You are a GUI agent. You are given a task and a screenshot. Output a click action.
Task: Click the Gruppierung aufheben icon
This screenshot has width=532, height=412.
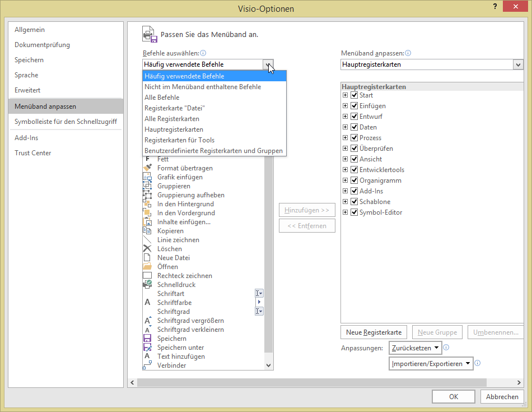(x=147, y=195)
